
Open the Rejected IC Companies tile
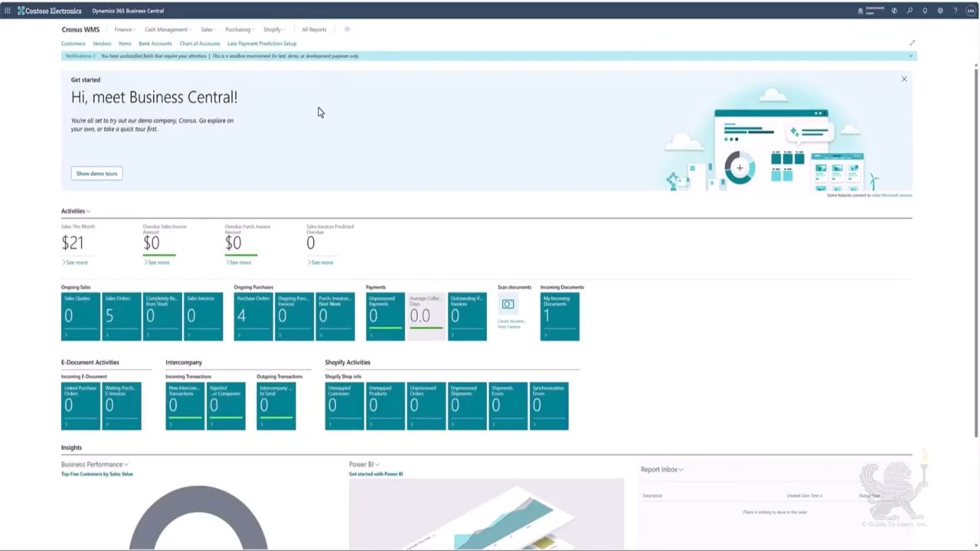[226, 406]
